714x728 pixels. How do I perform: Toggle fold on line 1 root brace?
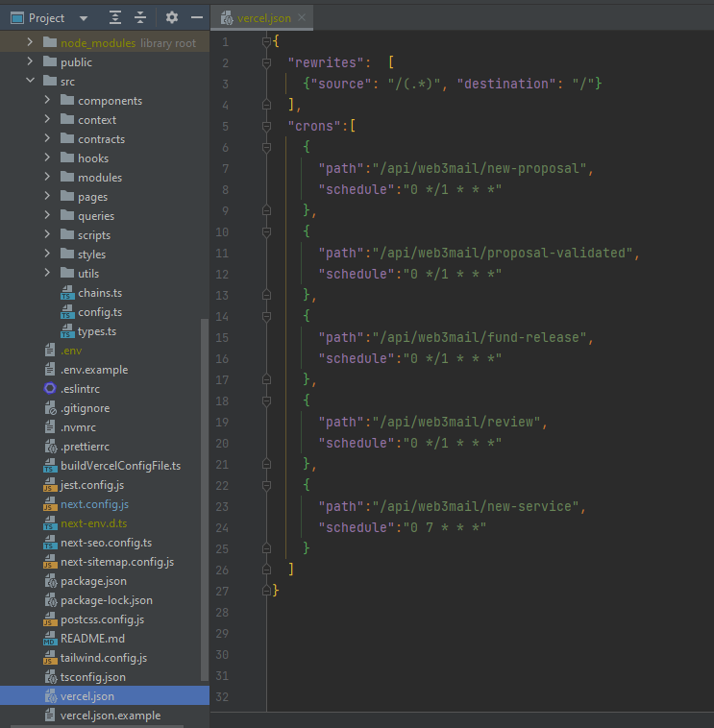(266, 42)
